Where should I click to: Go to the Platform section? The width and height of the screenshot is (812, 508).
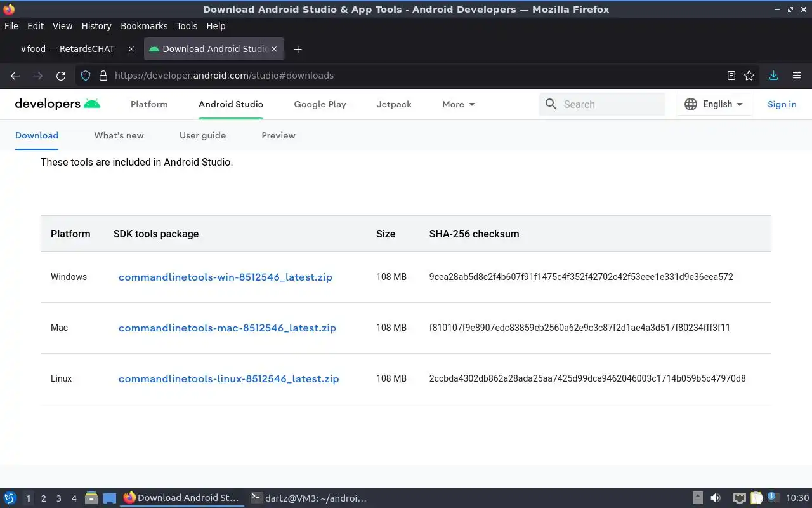point(149,104)
